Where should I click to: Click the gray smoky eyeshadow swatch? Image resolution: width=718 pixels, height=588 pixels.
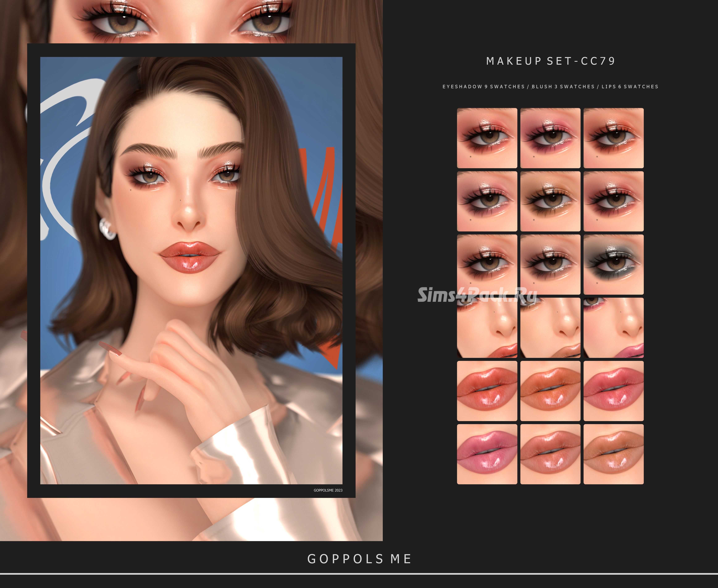[x=613, y=265]
